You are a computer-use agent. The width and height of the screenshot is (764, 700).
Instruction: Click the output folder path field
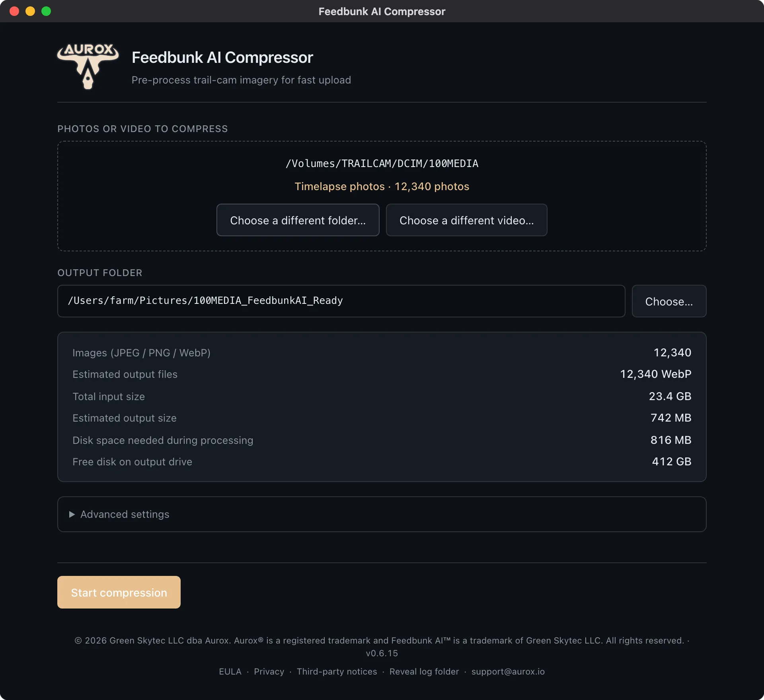pos(341,301)
